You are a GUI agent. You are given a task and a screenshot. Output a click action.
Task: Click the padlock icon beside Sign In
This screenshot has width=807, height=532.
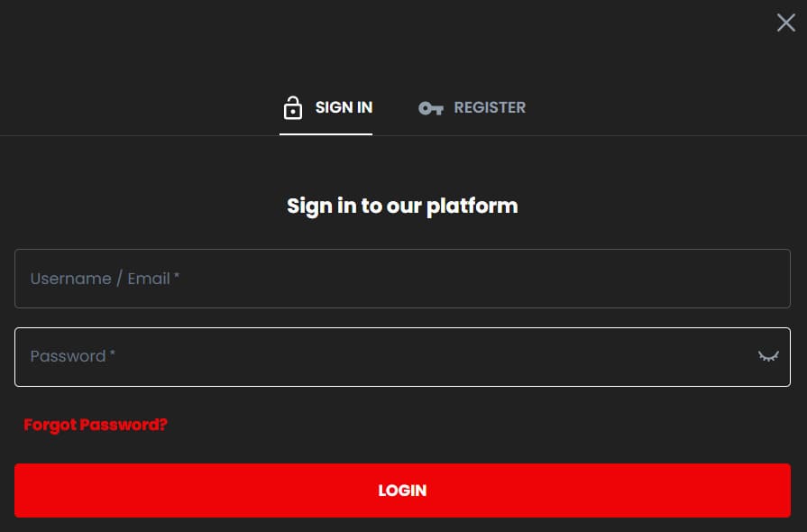pyautogui.click(x=292, y=108)
